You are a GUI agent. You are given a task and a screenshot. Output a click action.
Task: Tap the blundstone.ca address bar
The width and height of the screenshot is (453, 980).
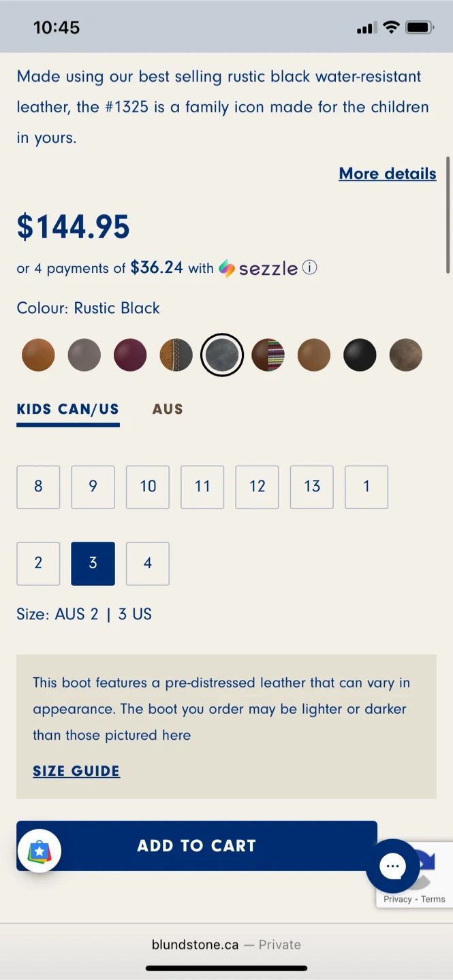[226, 945]
